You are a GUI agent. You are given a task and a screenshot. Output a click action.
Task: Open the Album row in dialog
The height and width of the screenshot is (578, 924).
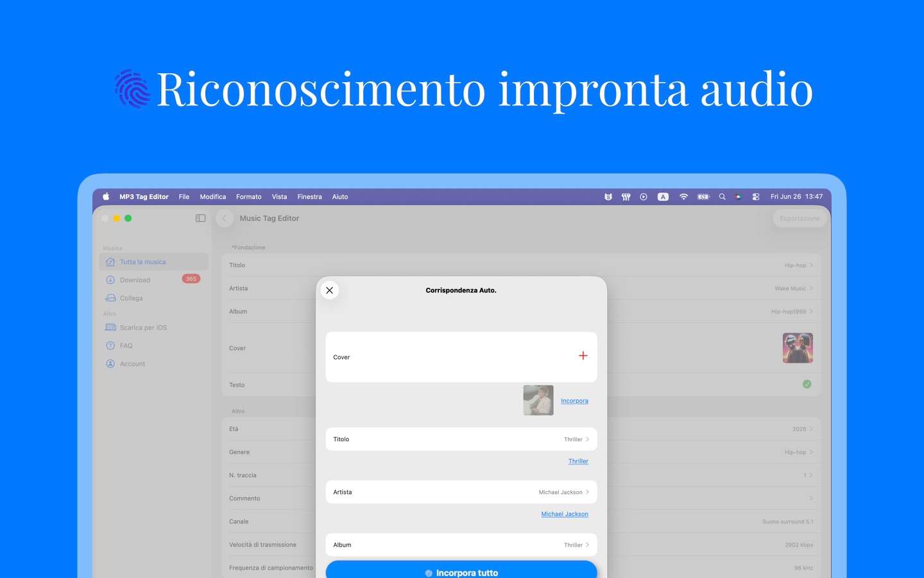pos(461,545)
